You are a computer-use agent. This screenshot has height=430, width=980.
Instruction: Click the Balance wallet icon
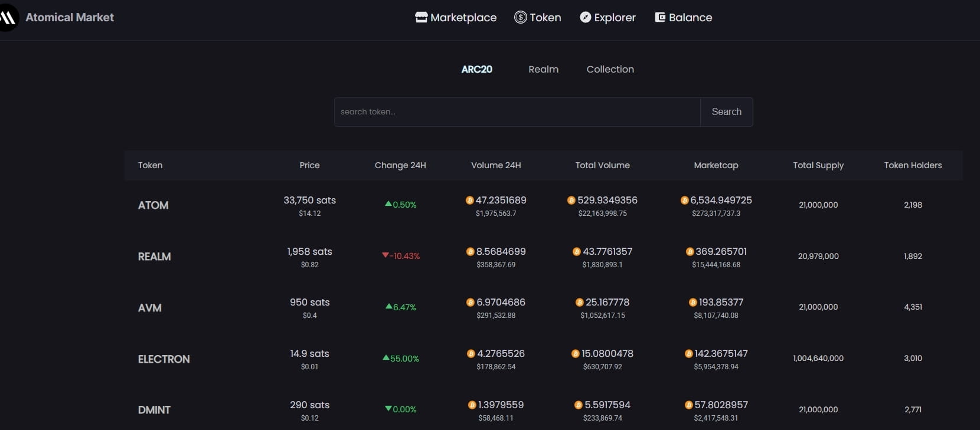(x=660, y=17)
